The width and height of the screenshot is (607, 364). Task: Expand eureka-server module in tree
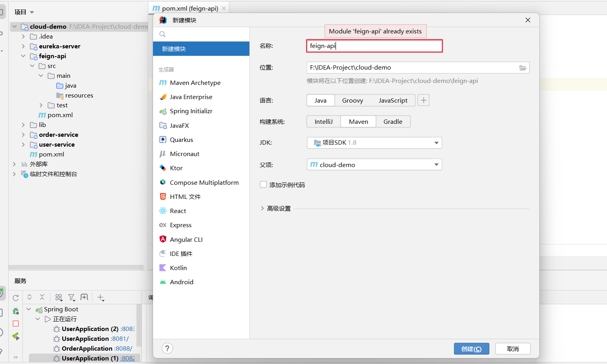tap(23, 46)
